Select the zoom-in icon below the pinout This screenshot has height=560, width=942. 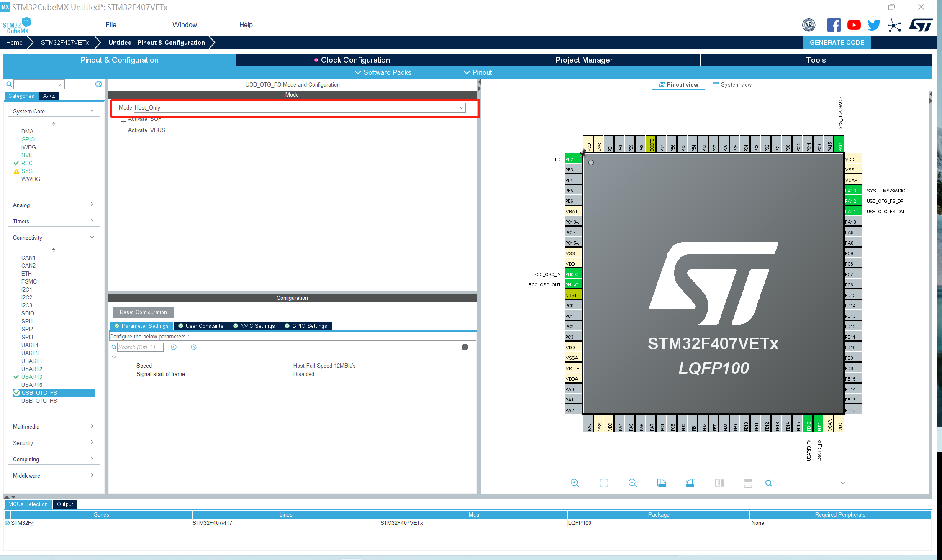[574, 483]
